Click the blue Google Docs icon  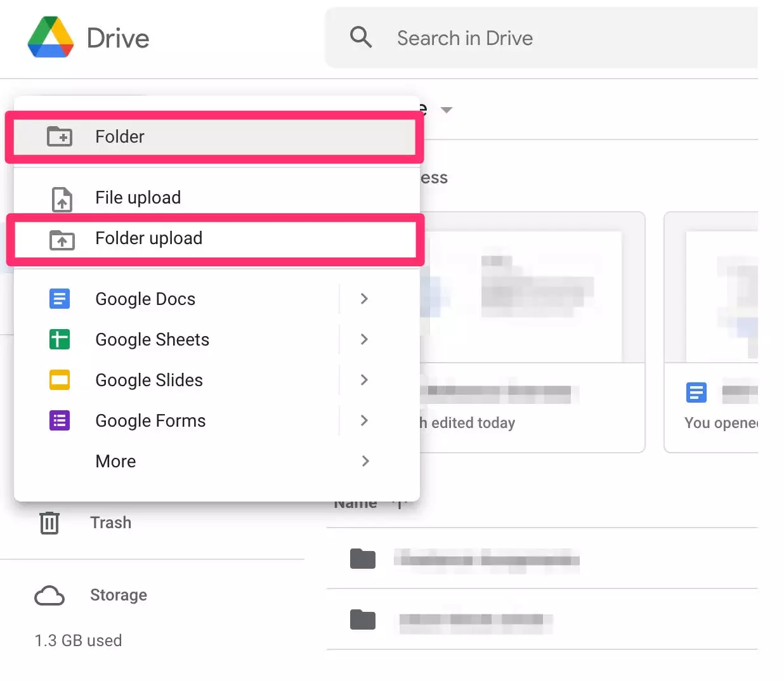60,299
